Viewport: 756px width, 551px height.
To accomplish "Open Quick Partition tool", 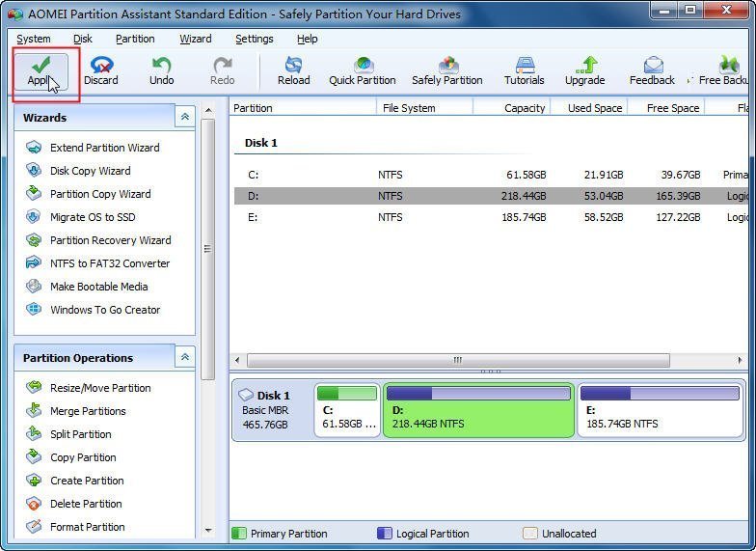I will coord(363,71).
